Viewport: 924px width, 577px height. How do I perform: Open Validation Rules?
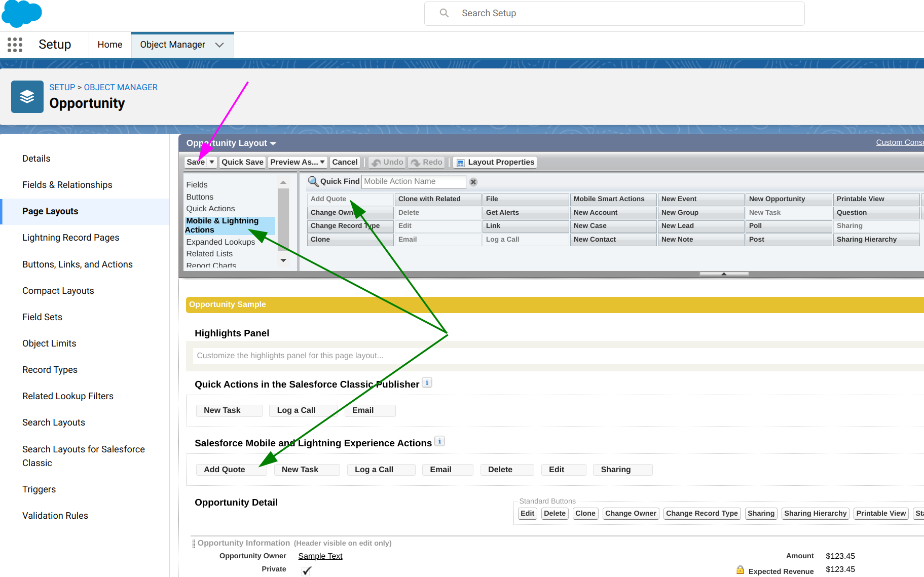tap(55, 516)
